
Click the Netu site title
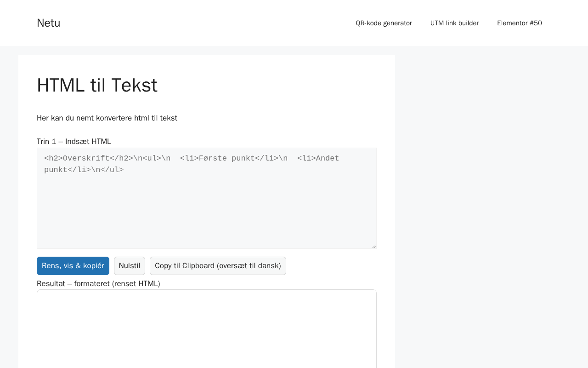[48, 23]
